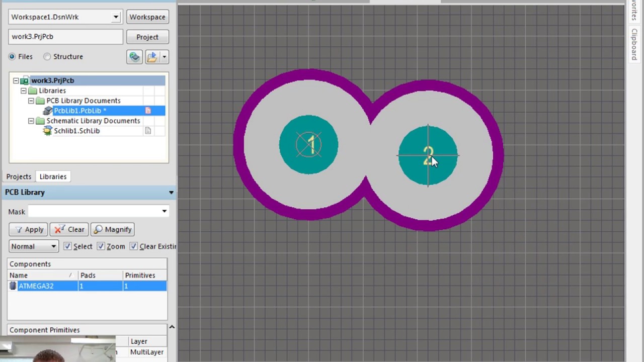Select the work3.PrjPcb root tree entry
This screenshot has height=362, width=644.
tap(52, 80)
